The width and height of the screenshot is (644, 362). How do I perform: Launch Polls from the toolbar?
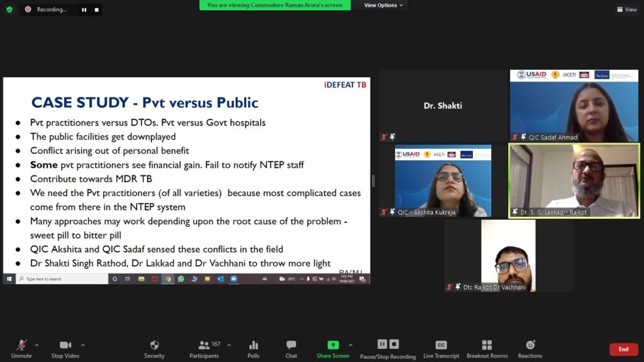253,349
